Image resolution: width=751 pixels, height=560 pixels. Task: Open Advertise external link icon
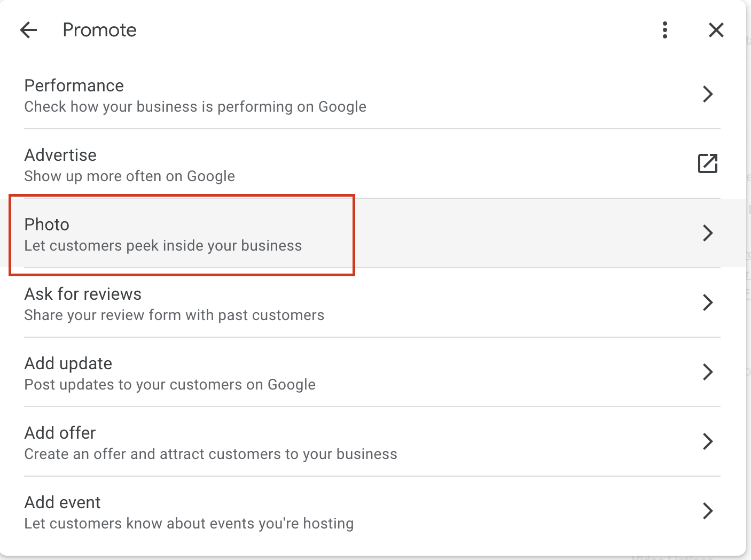click(708, 164)
